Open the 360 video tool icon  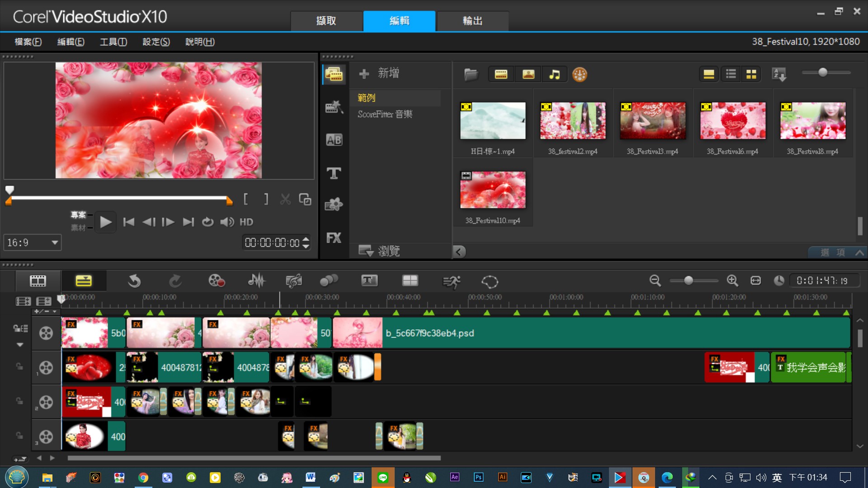point(490,282)
